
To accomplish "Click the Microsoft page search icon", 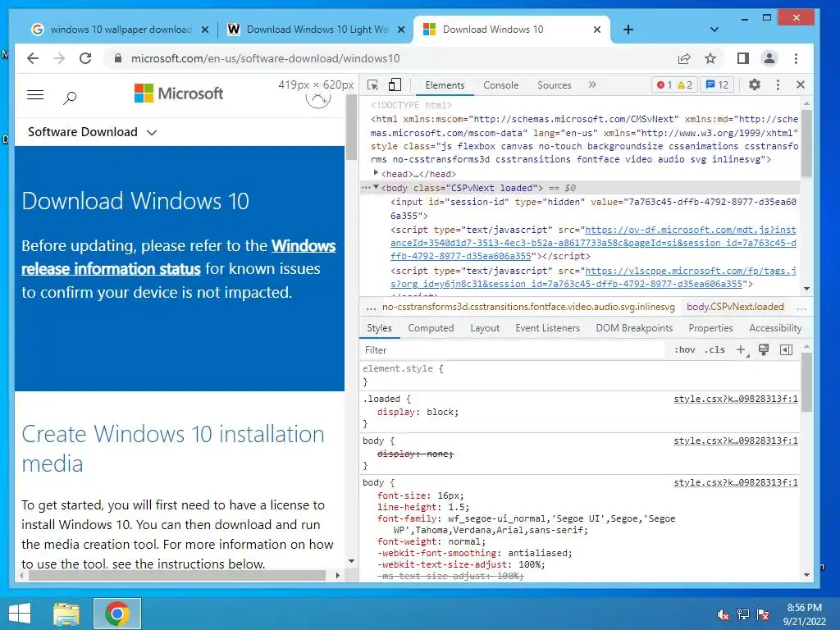I will click(70, 98).
